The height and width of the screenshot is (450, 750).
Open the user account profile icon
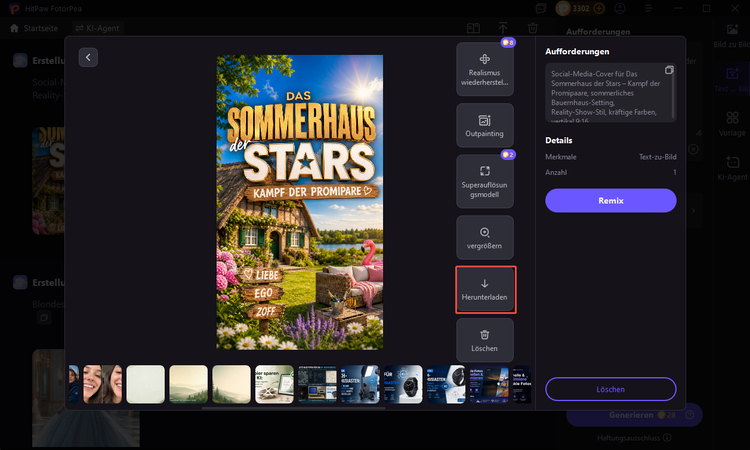620,9
